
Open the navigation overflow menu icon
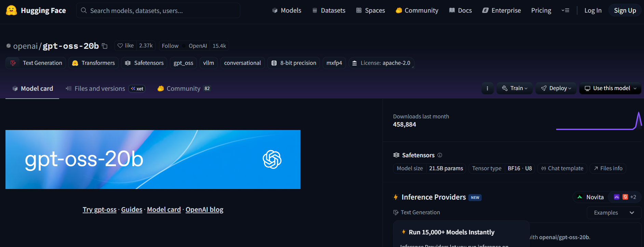(x=565, y=11)
